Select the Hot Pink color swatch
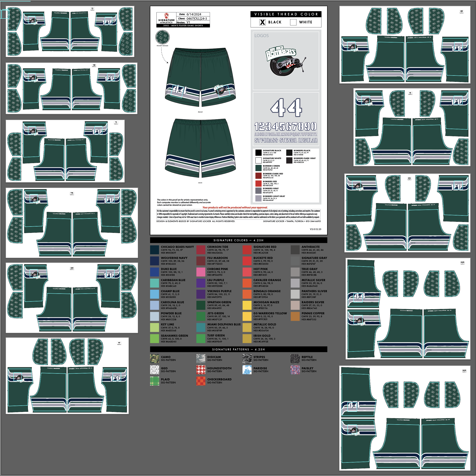 tap(247, 272)
